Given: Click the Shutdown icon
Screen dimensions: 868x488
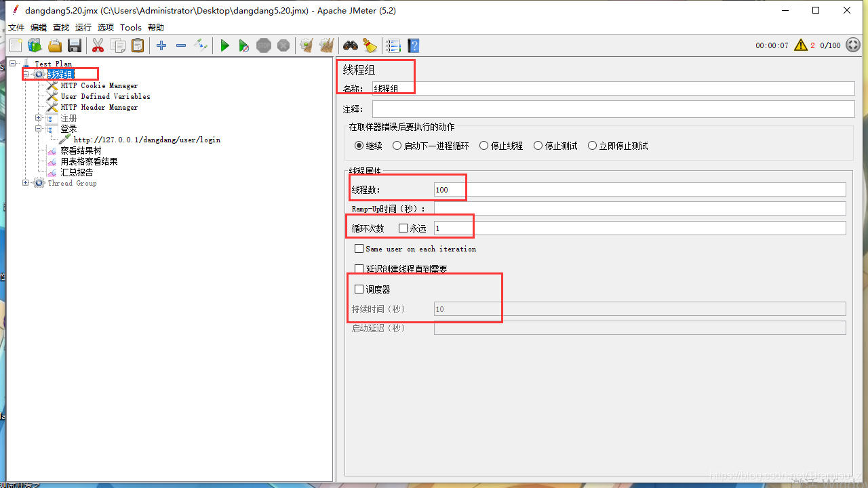Looking at the screenshot, I should coord(283,45).
